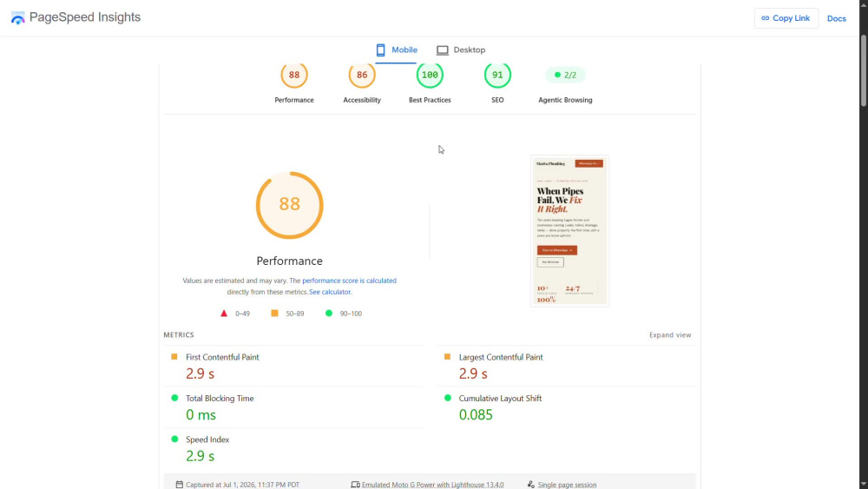Viewport: 868px width, 489px height.
Task: Jump to Best Practices score gauge 100
Action: tap(430, 75)
